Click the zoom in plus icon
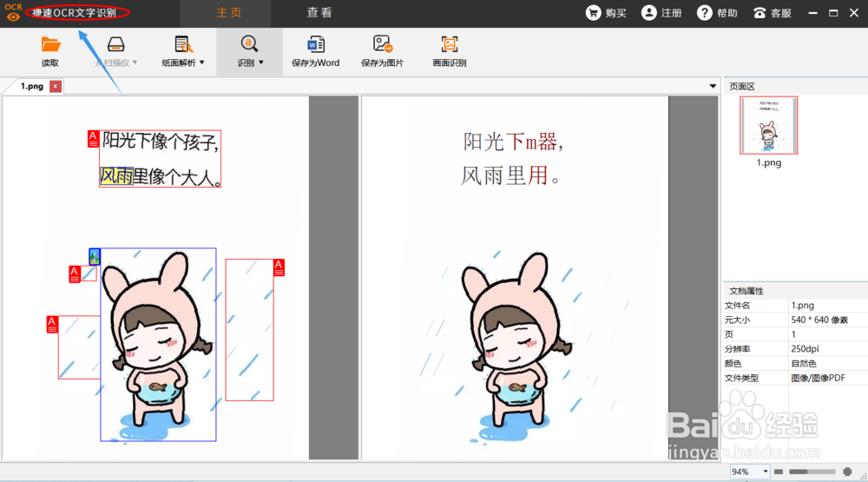Viewport: 868px width, 482px height. [847, 472]
